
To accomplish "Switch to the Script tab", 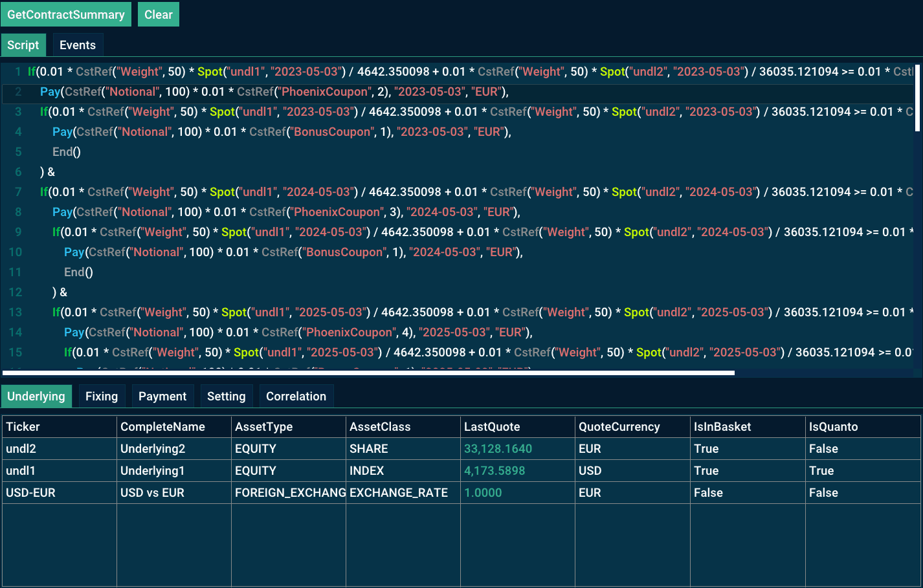I will click(x=23, y=45).
